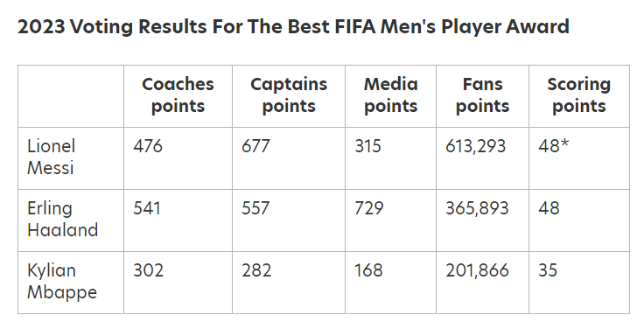The width and height of the screenshot is (644, 322).
Task: Click Haaland's media points value 729
Action: coord(369,208)
